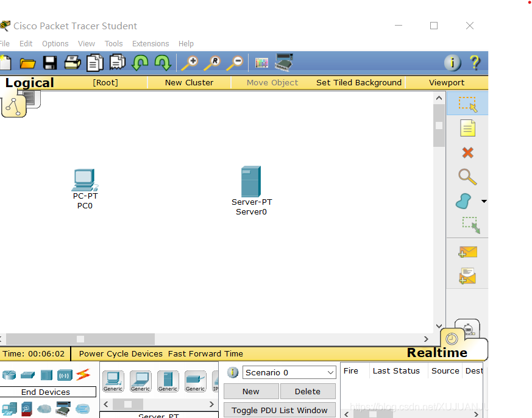Choose the Inspect magnifier tool
Screen dimensions: 532x418
tap(467, 177)
